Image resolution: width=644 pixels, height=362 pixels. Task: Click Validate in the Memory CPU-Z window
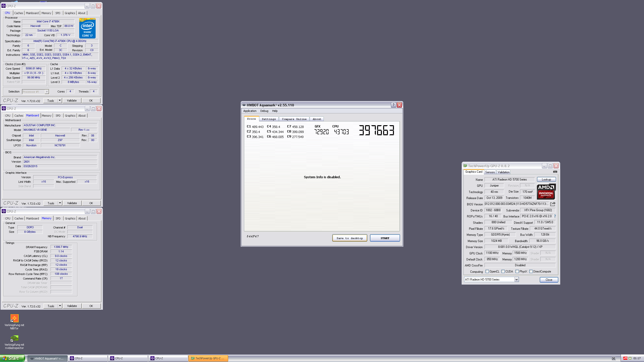[72, 306]
